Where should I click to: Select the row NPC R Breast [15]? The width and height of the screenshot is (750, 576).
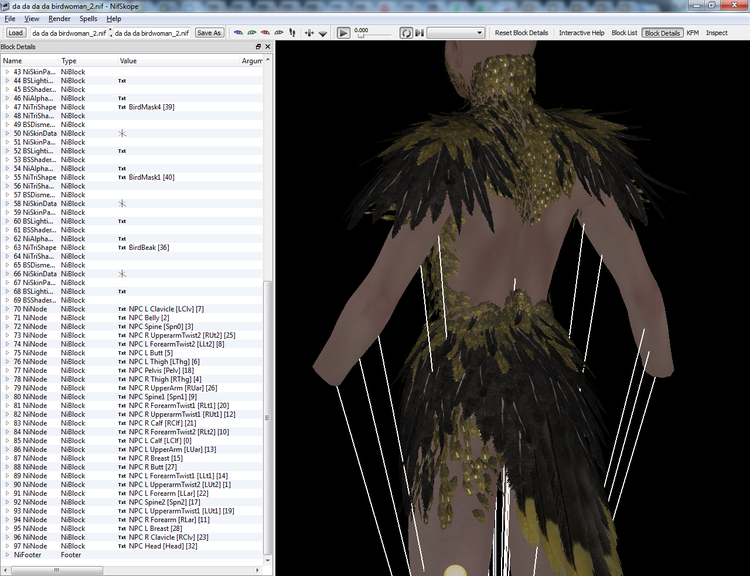[x=132, y=458]
